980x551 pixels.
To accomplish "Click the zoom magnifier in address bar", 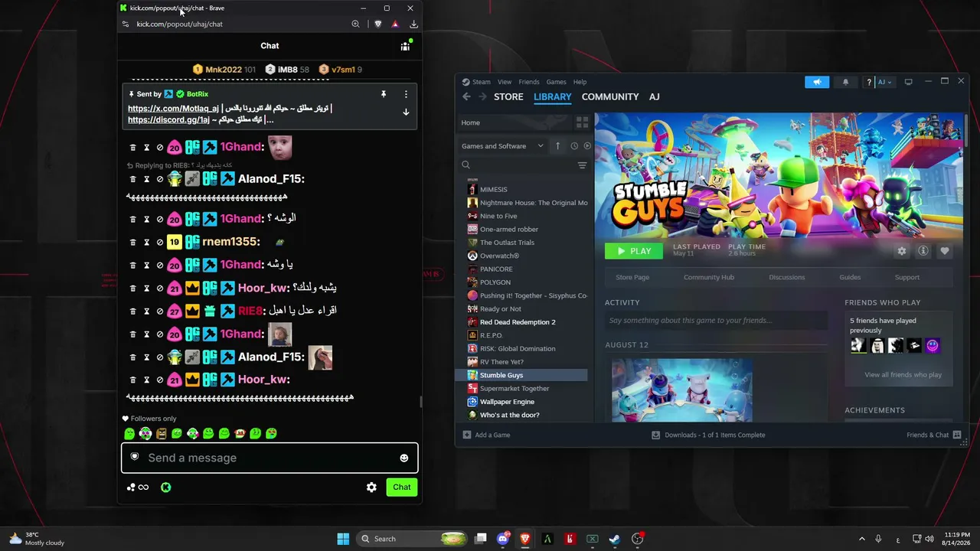I will 355,24.
